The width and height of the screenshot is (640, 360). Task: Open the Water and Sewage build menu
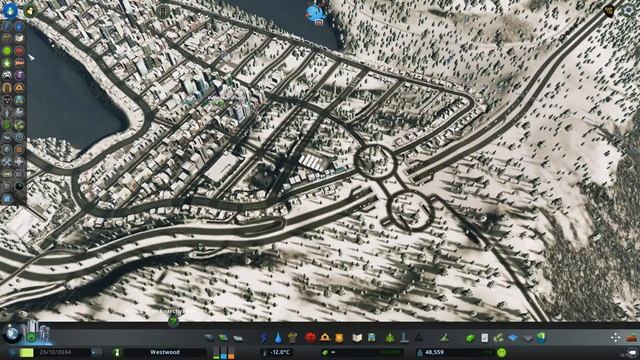[278, 338]
